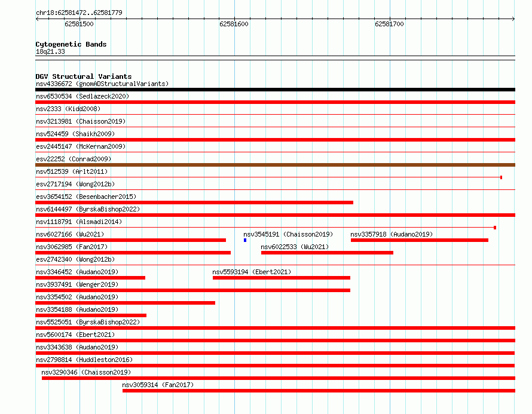This screenshot has height=414, width=532.
Task: Click the red bar under nsv5593194
Action: 282,278
